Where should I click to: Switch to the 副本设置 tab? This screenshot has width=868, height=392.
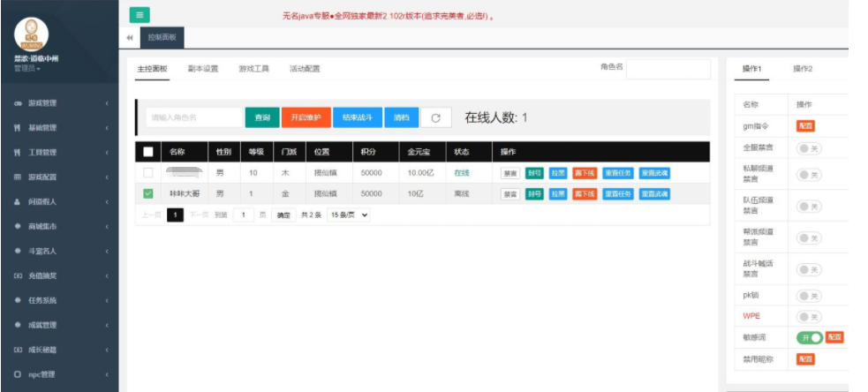pyautogui.click(x=203, y=69)
